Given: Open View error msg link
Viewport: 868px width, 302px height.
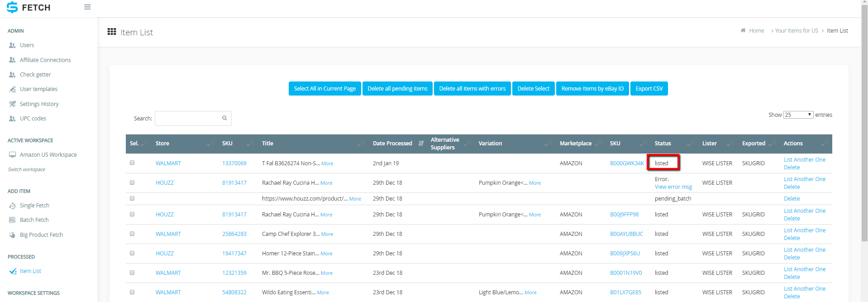Looking at the screenshot, I should coord(673,187).
